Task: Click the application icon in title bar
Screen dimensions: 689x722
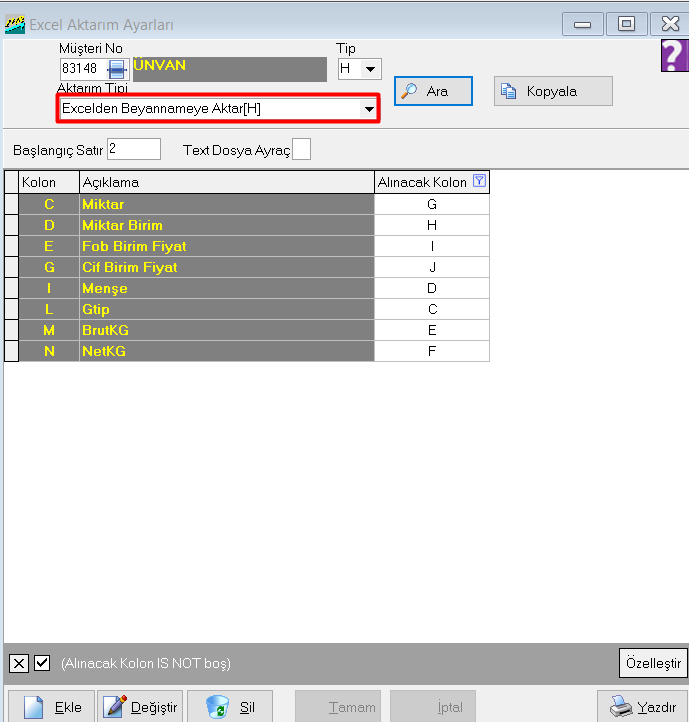Action: 15,24
